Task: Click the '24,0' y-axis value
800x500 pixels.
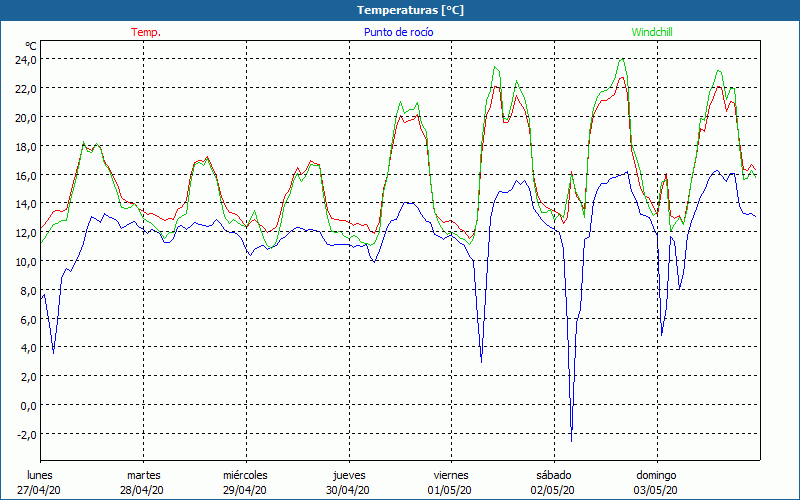Action: click(26, 59)
